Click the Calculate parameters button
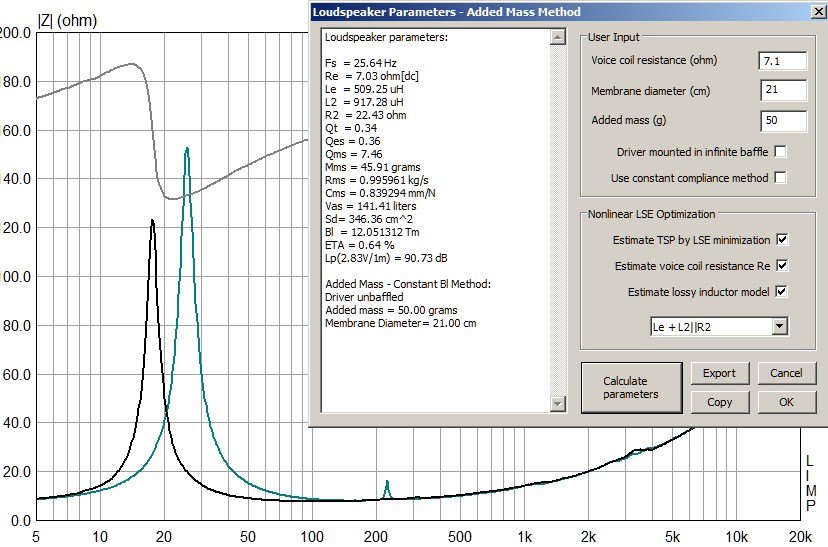This screenshot has height=547, width=828. click(631, 388)
